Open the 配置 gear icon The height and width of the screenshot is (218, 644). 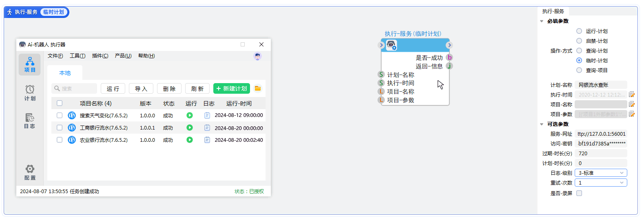pyautogui.click(x=30, y=172)
